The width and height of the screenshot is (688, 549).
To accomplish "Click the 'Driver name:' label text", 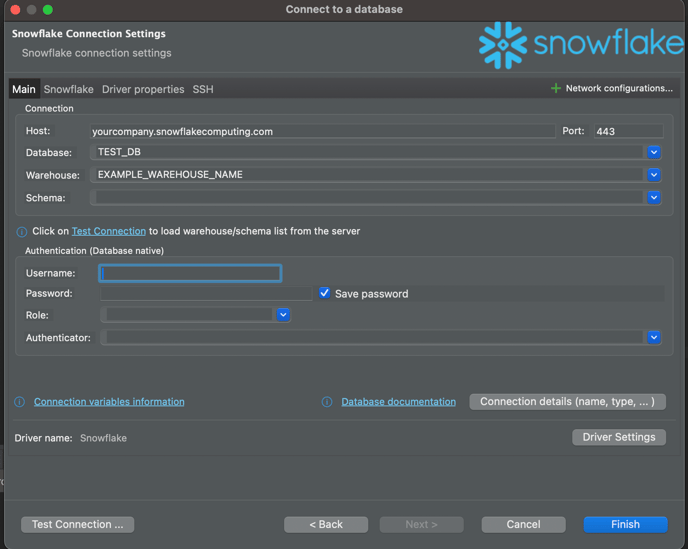I will [x=43, y=438].
